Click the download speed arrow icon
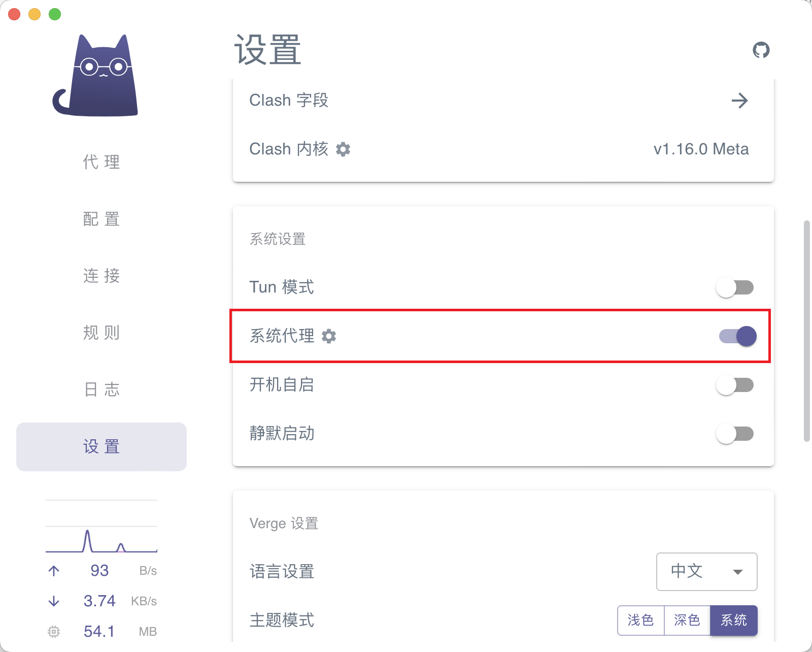Screen dimensions: 812x652 (x=54, y=601)
